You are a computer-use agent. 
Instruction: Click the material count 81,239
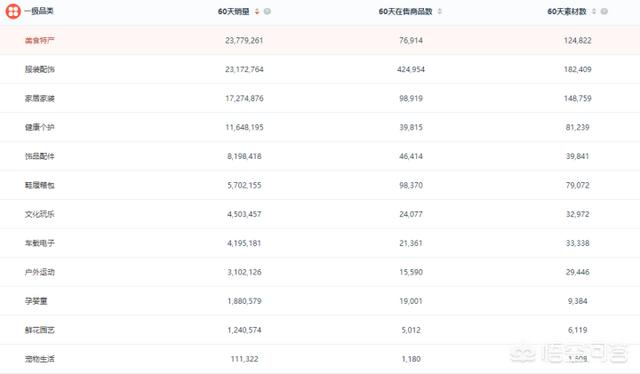point(578,127)
